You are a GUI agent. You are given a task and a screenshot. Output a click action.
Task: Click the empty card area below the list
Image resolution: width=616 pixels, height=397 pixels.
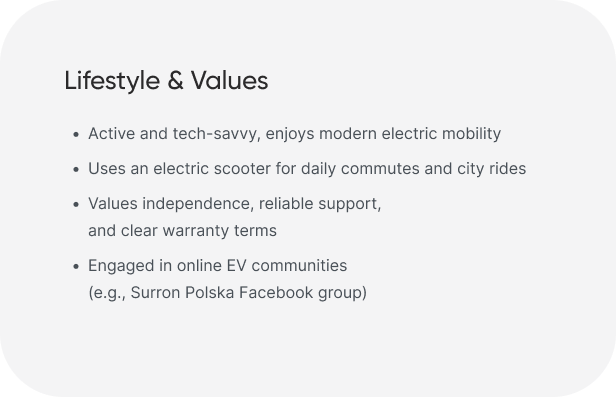(x=308, y=346)
